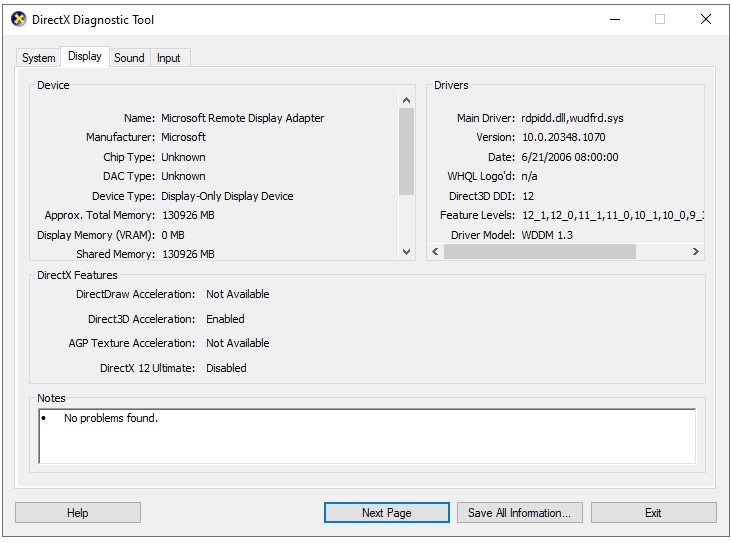The image size is (731, 543).
Task: Click DirectX 12 Ultimate 'Disabled' value
Action: click(x=226, y=368)
